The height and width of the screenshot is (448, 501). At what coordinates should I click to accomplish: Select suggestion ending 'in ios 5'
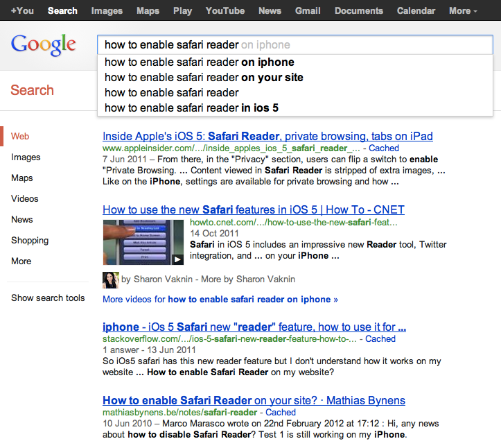pos(191,107)
